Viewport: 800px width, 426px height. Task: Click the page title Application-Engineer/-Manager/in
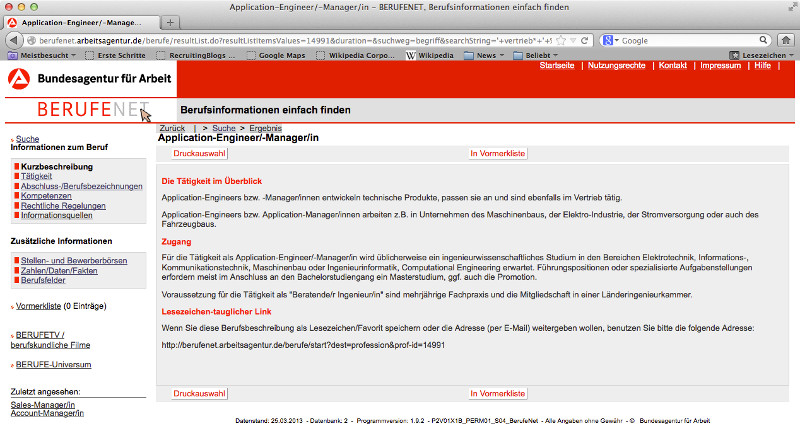coord(238,138)
